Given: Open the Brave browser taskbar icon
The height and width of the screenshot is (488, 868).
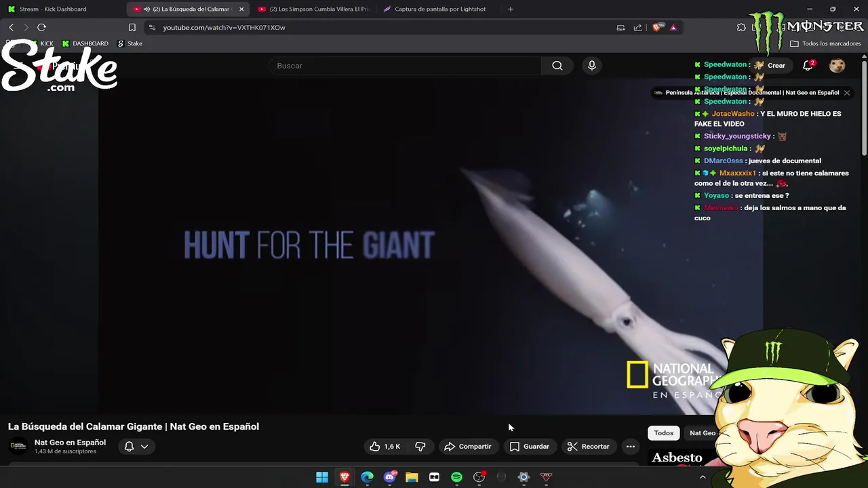Looking at the screenshot, I should point(344,477).
